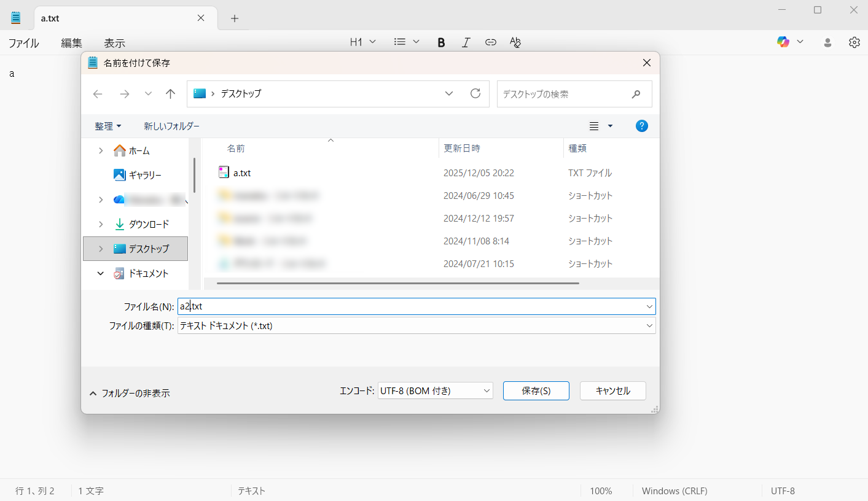Screen dimensions: 868x501
Task: Toggle bold formatting in Notepad toolbar
Action: tap(441, 42)
